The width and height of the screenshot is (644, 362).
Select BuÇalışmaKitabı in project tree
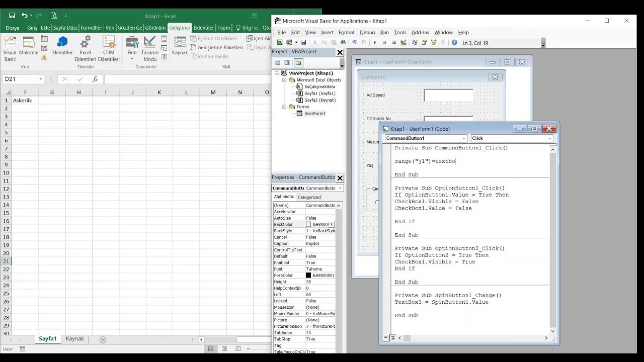tap(316, 86)
